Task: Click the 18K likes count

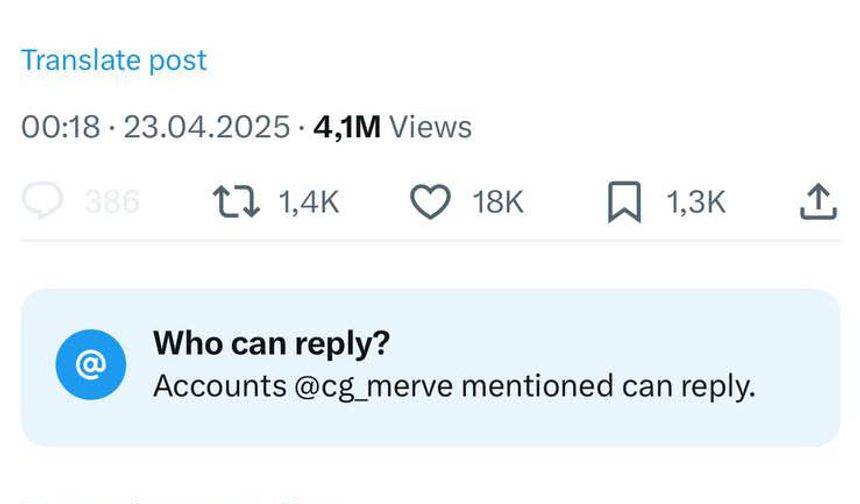Action: tap(498, 202)
